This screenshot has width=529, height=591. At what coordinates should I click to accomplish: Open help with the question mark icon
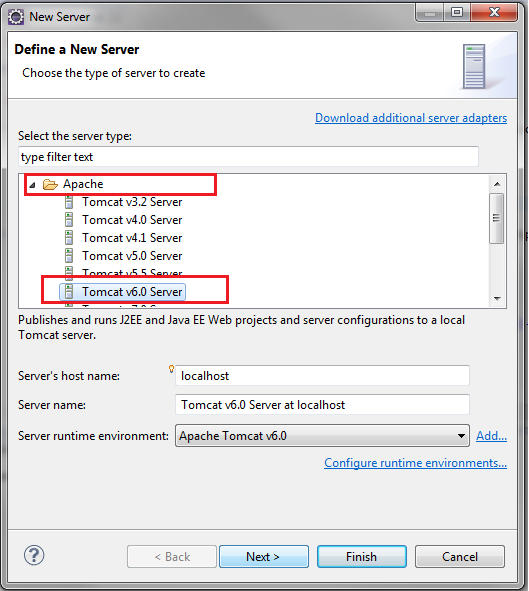pos(34,555)
